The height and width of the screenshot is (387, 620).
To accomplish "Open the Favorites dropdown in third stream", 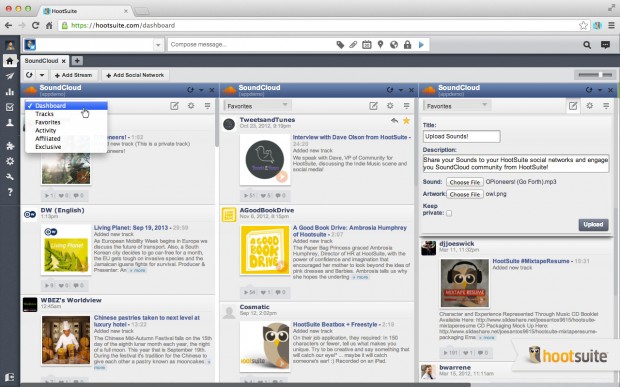I will pyautogui.click(x=457, y=106).
